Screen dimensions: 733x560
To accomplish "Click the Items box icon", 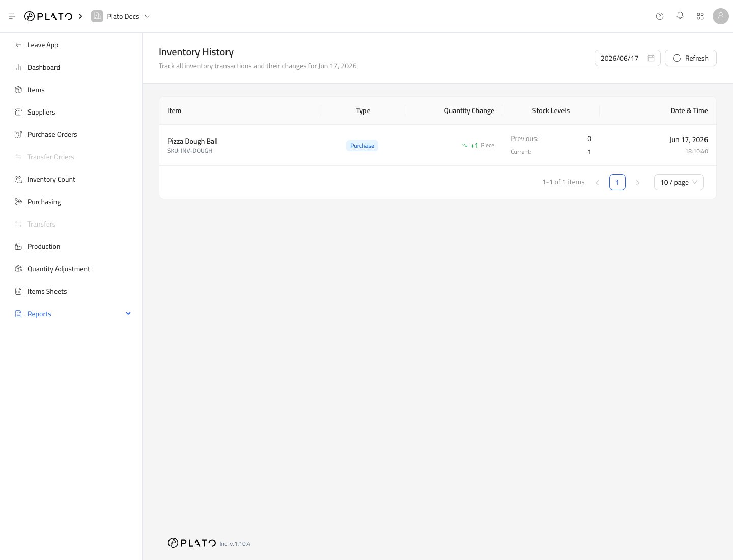I will pyautogui.click(x=18, y=90).
